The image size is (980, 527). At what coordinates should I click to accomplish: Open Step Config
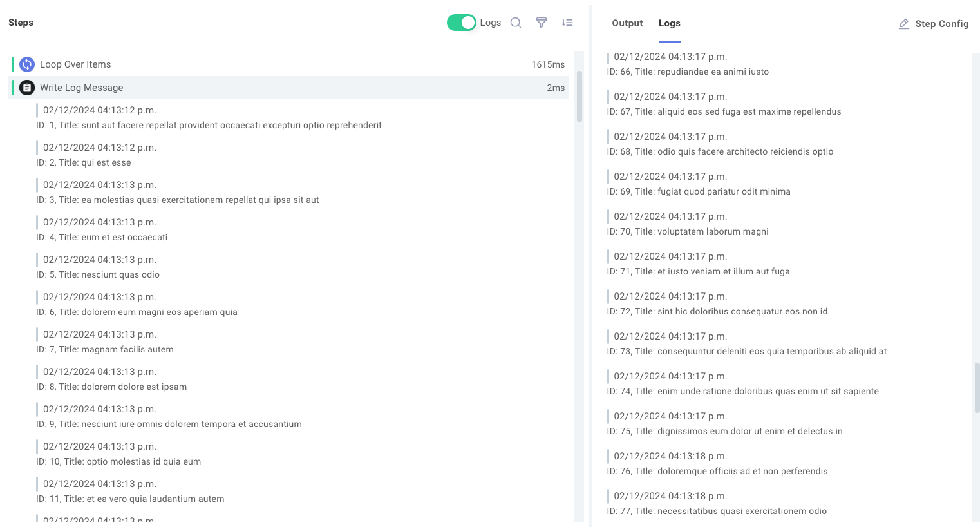(x=934, y=24)
